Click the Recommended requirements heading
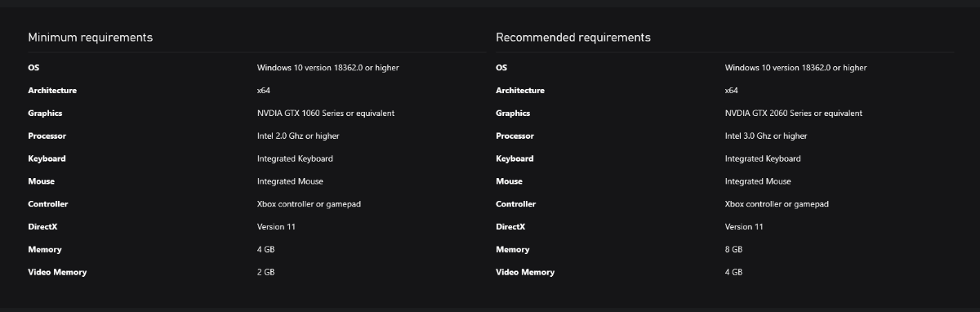 point(573,38)
